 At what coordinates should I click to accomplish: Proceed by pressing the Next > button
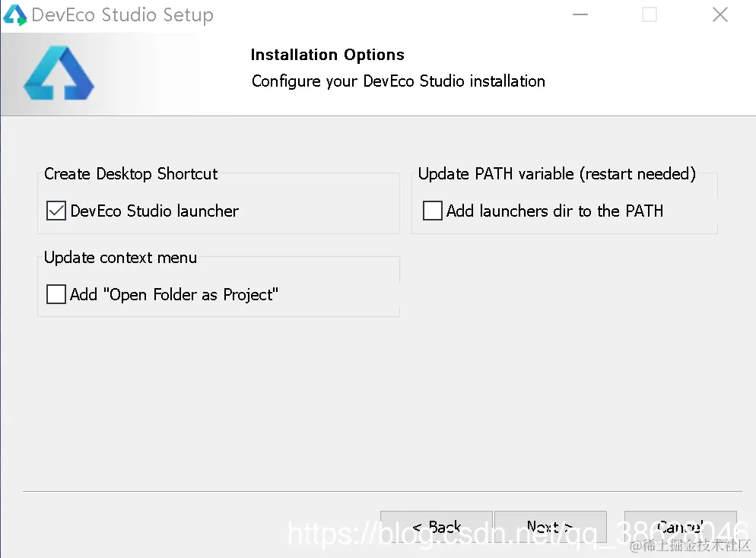[548, 527]
